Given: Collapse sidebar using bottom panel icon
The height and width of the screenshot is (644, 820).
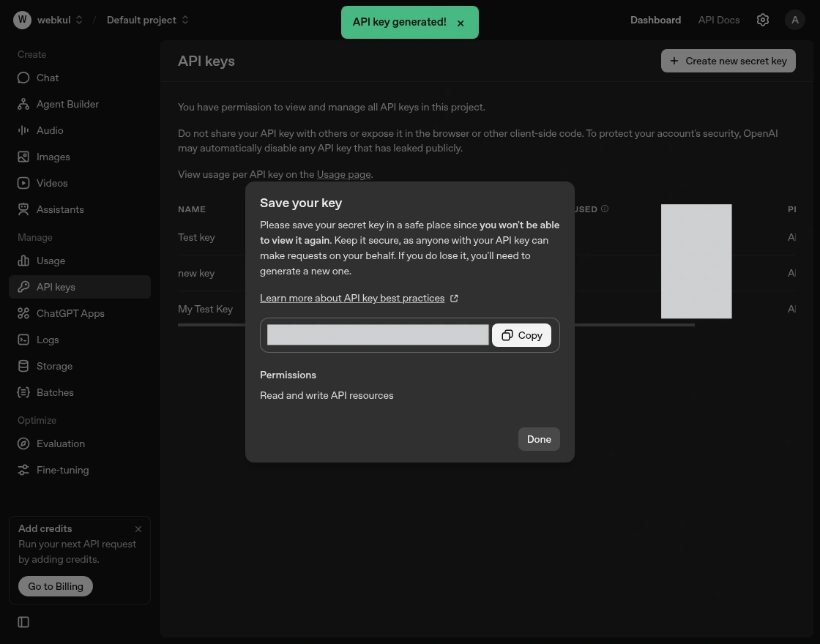Looking at the screenshot, I should (x=23, y=622).
